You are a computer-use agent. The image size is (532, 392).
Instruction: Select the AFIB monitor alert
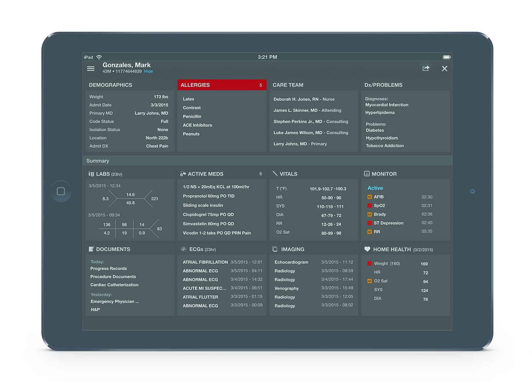pyautogui.click(x=379, y=197)
